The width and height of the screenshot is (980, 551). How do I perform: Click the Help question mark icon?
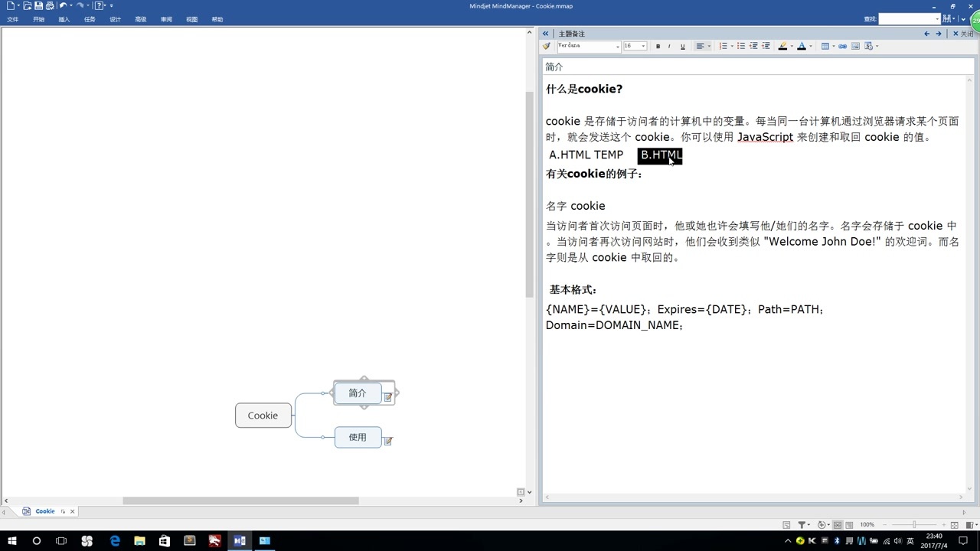[x=100, y=6]
